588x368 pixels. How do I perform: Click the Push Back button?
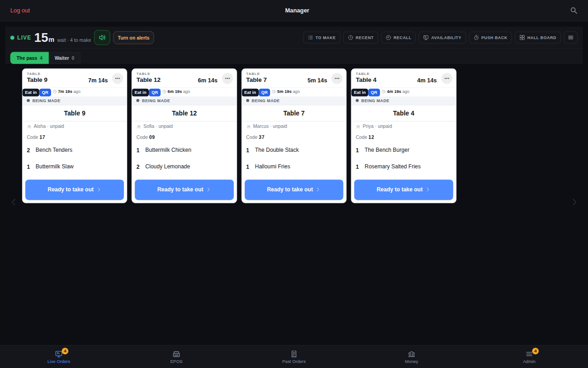tap(490, 38)
